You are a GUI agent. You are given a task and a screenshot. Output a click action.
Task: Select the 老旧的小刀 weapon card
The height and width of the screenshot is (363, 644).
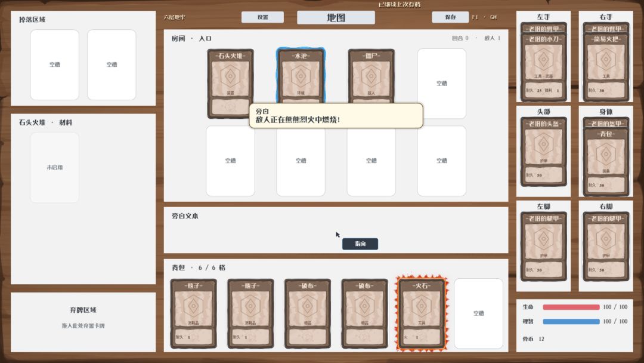(543, 67)
